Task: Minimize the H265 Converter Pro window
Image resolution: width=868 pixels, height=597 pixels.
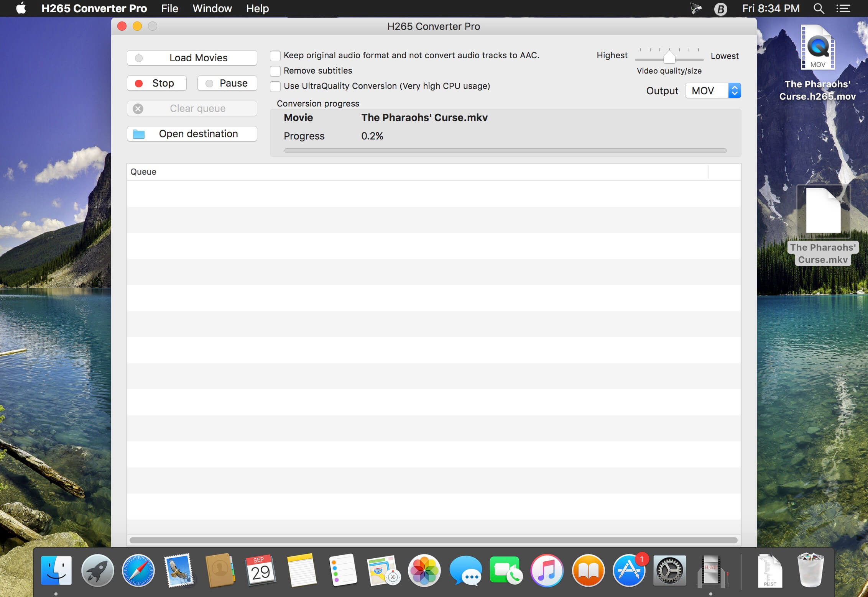Action: click(137, 26)
